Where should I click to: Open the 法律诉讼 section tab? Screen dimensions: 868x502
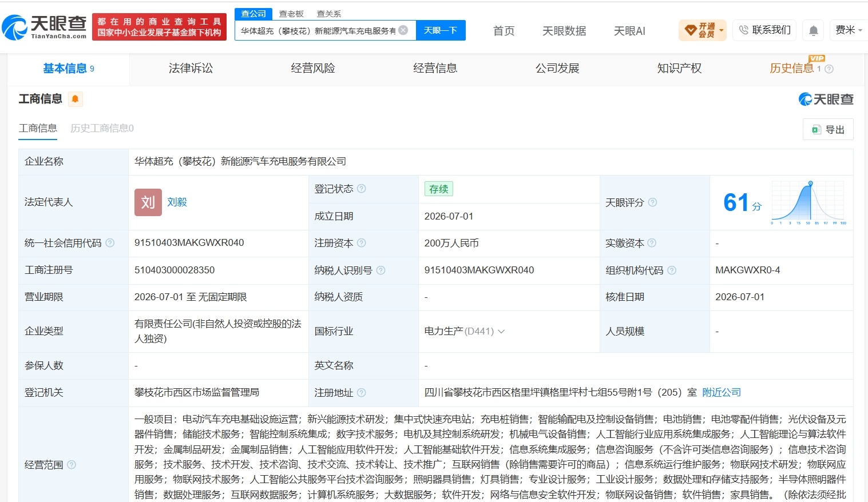[x=191, y=69]
